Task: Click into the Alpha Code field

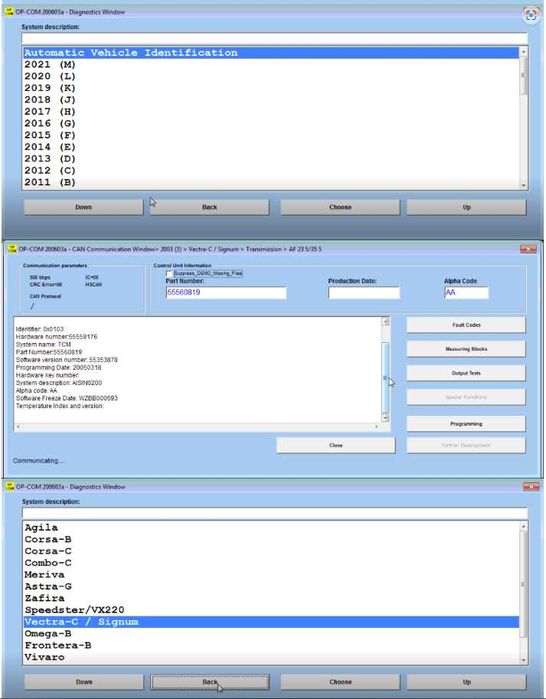Action: [466, 293]
